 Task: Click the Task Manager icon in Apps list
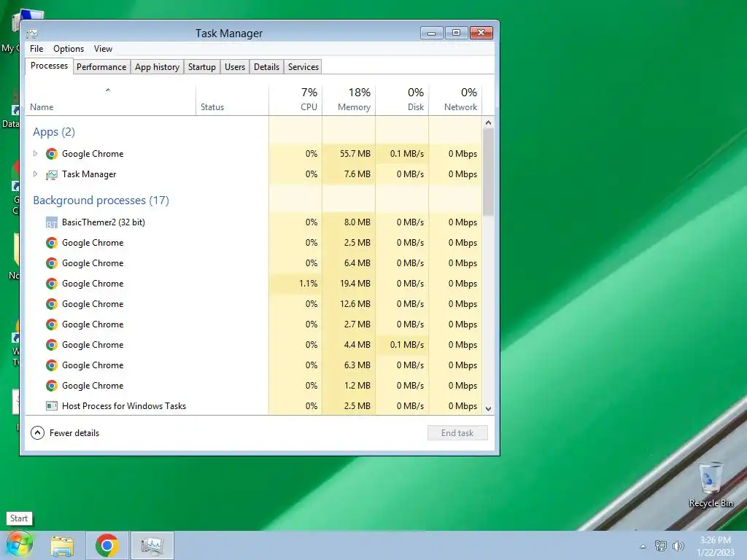[52, 174]
